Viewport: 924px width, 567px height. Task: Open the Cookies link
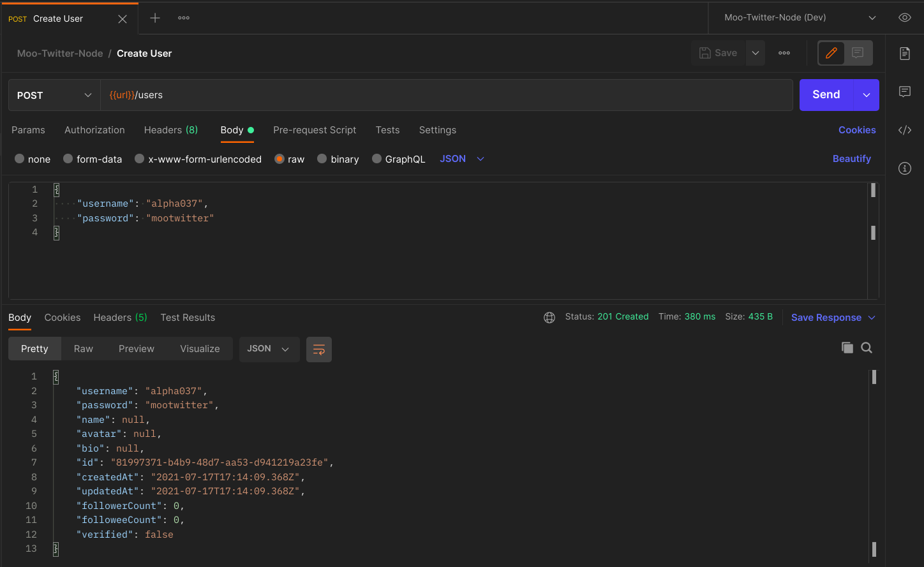click(857, 130)
